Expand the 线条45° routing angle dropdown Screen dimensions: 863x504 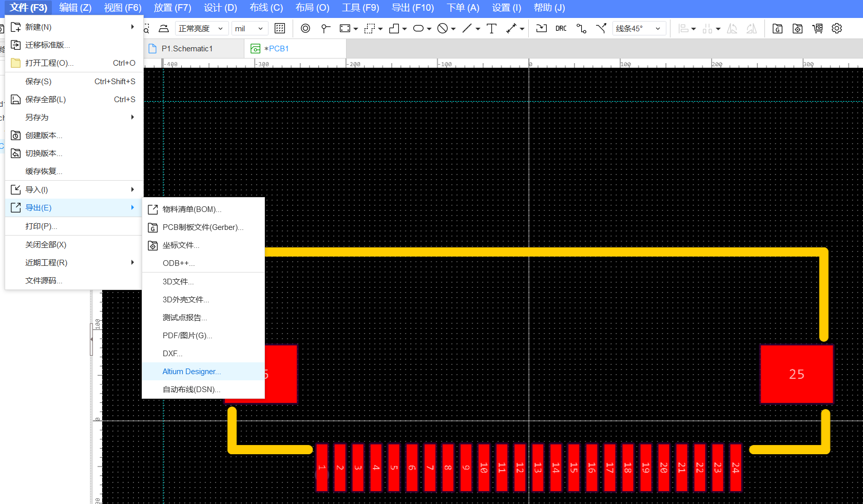(x=639, y=29)
